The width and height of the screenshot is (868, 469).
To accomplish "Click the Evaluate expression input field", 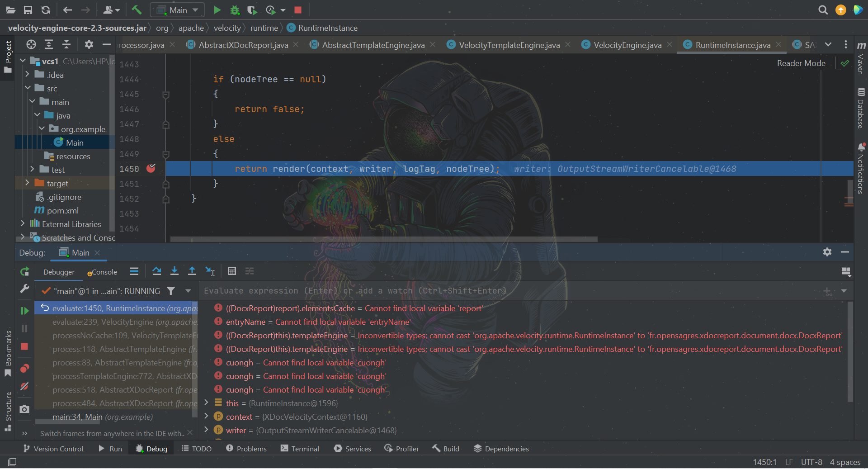I will [x=511, y=291].
